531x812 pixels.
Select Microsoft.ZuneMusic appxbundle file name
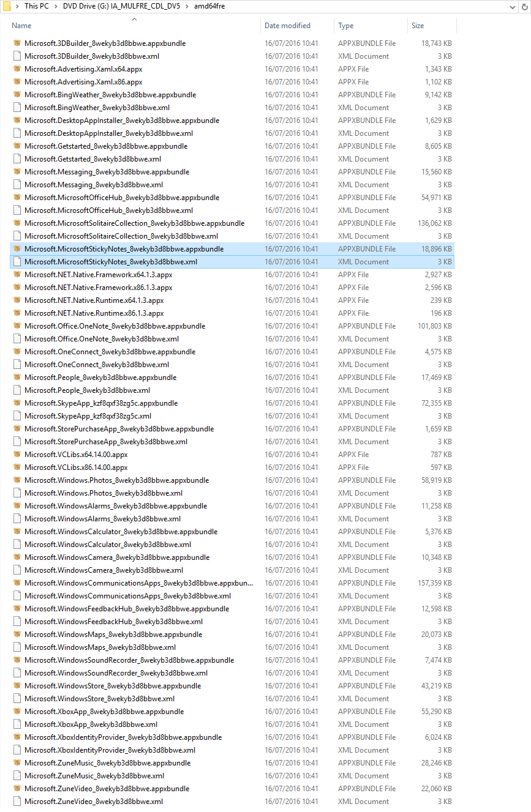108,763
